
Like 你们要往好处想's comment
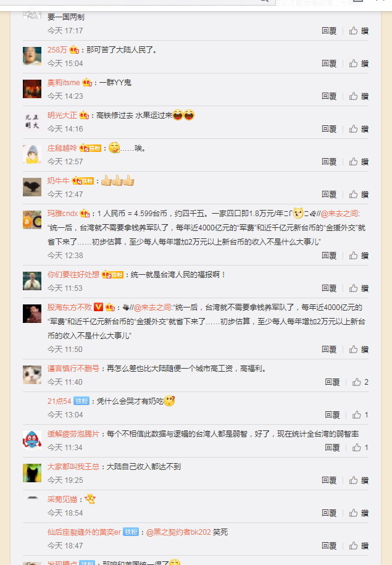pyautogui.click(x=359, y=288)
